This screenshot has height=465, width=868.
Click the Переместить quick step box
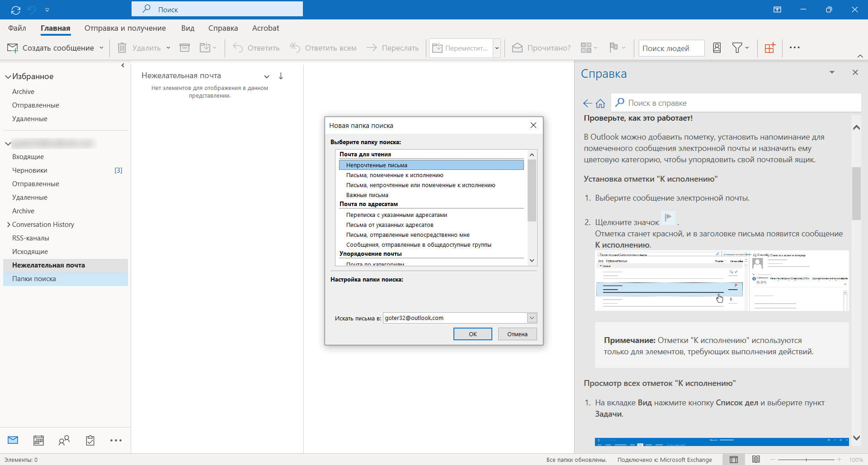[461, 48]
